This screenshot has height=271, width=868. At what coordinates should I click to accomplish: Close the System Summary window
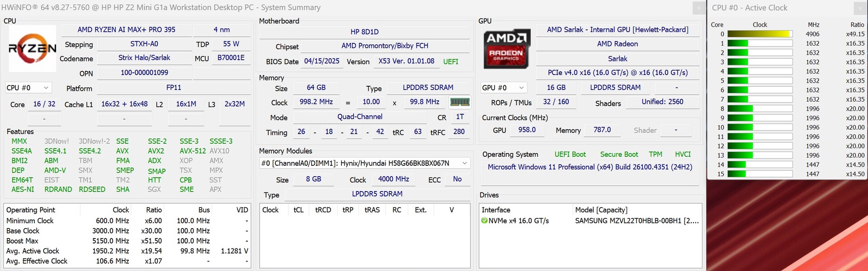(698, 8)
